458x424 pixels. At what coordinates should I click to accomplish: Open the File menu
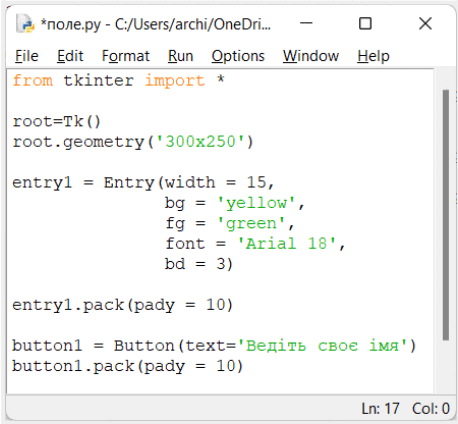coord(27,56)
